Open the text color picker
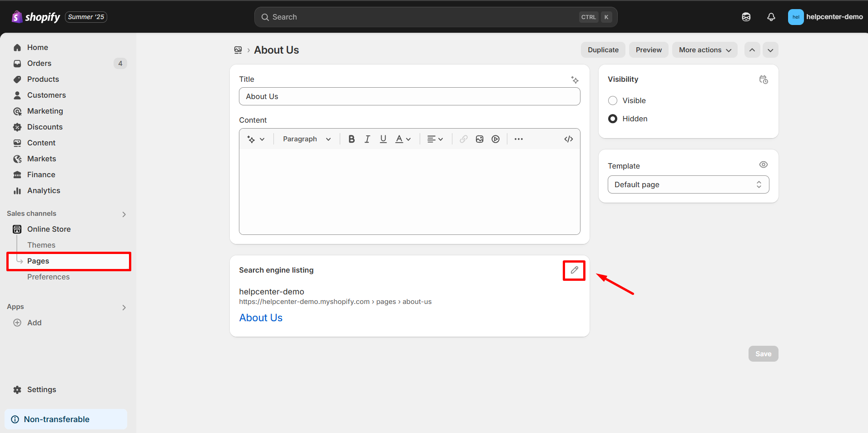The height and width of the screenshot is (433, 868). 402,139
